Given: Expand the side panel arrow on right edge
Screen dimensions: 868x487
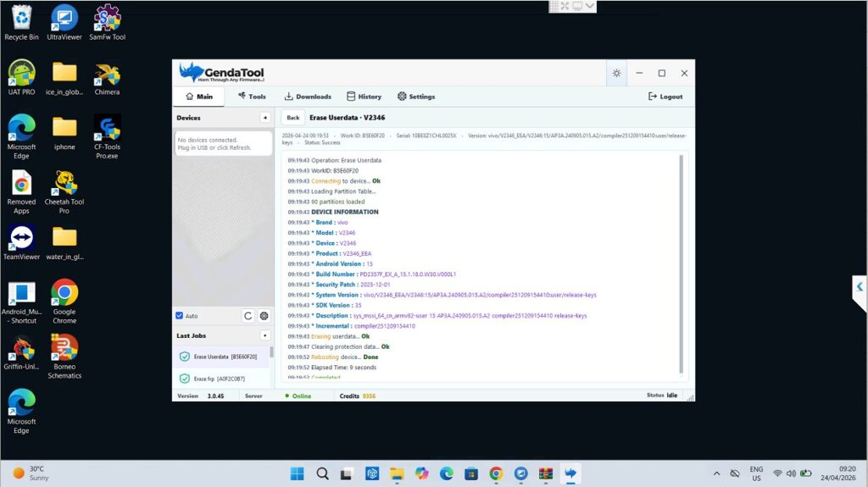Looking at the screenshot, I should [860, 286].
